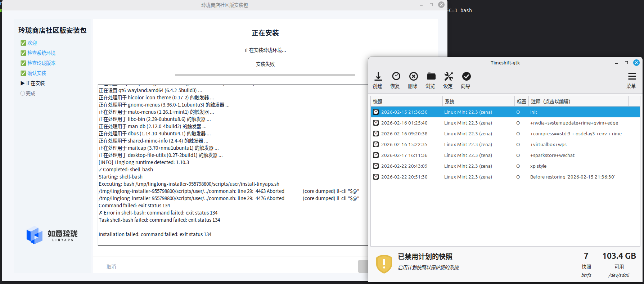Click the 'btrfs' label under snapshot count
This screenshot has height=284, width=644.
[x=586, y=275]
